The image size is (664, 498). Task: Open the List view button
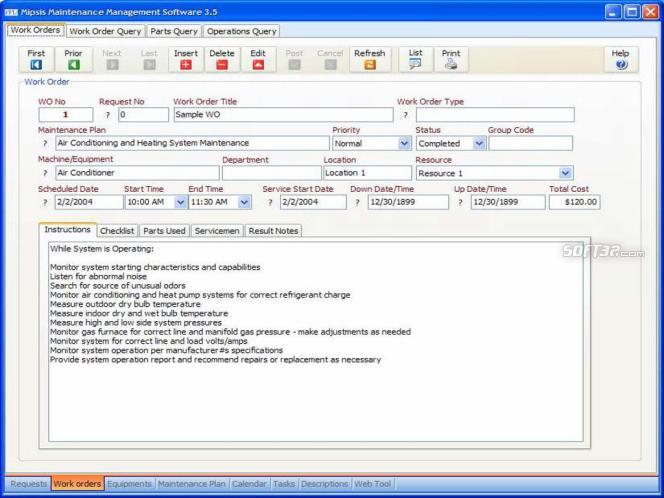coord(415,59)
